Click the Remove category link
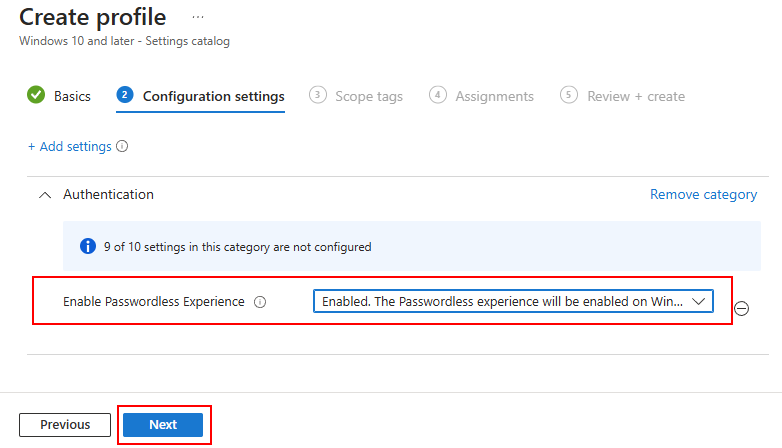 [x=703, y=195]
